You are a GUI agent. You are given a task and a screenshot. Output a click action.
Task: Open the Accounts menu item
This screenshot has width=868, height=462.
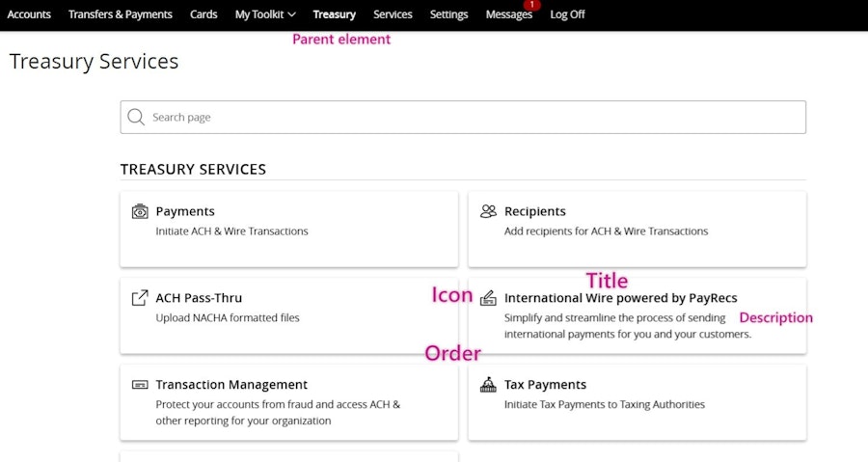coord(29,14)
